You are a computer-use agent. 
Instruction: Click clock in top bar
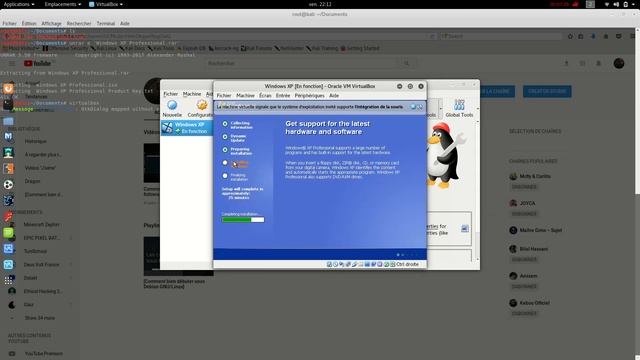point(320,4)
